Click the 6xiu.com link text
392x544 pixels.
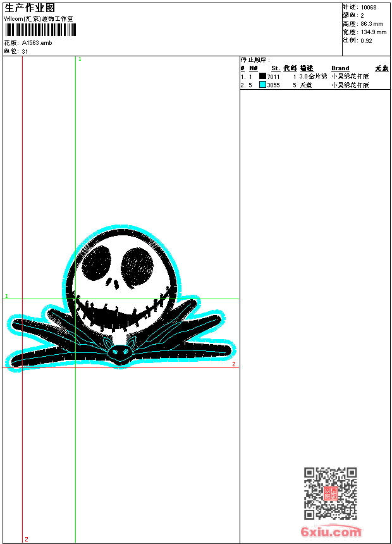click(x=331, y=531)
